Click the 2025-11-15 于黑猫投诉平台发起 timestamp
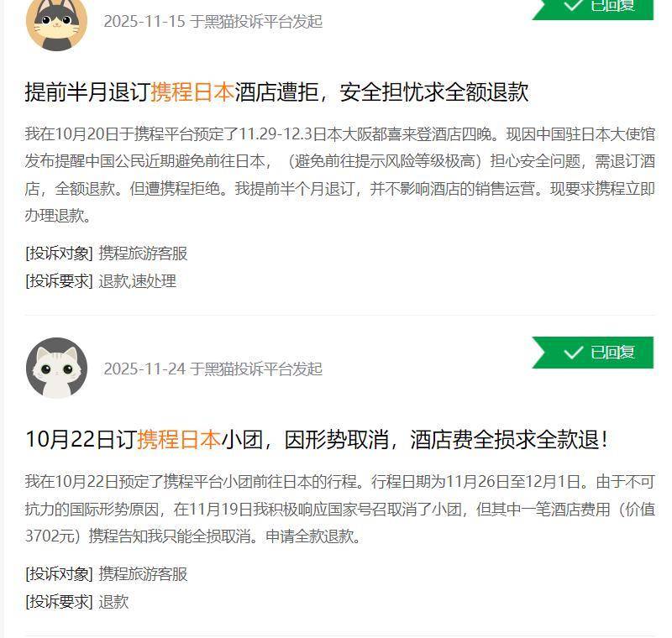 coord(213,22)
